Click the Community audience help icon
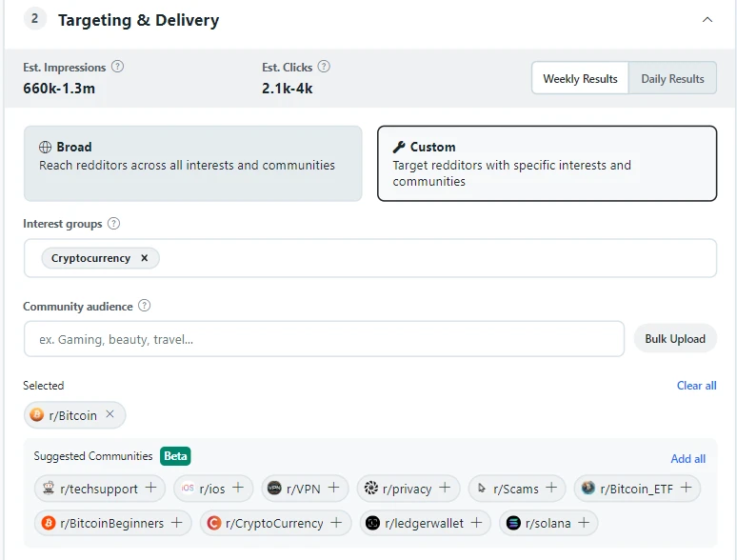 pos(145,306)
